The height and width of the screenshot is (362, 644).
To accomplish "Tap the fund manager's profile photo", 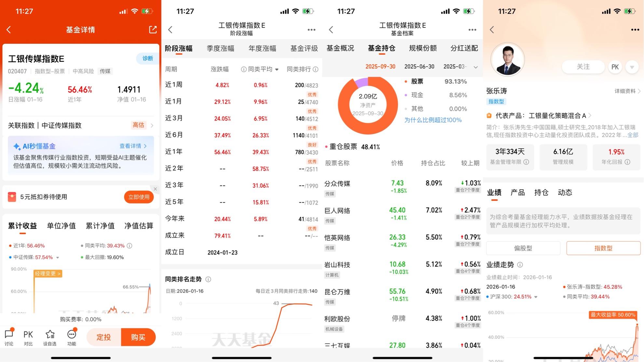I will 507,60.
